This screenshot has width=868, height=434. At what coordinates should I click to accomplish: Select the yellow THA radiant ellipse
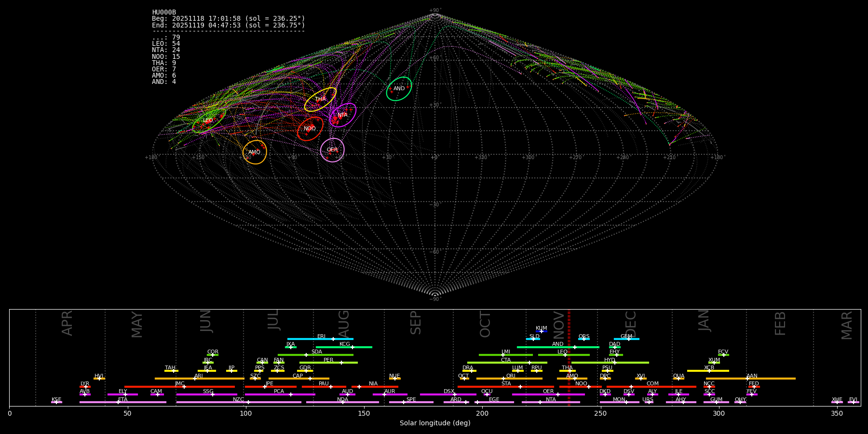[320, 99]
